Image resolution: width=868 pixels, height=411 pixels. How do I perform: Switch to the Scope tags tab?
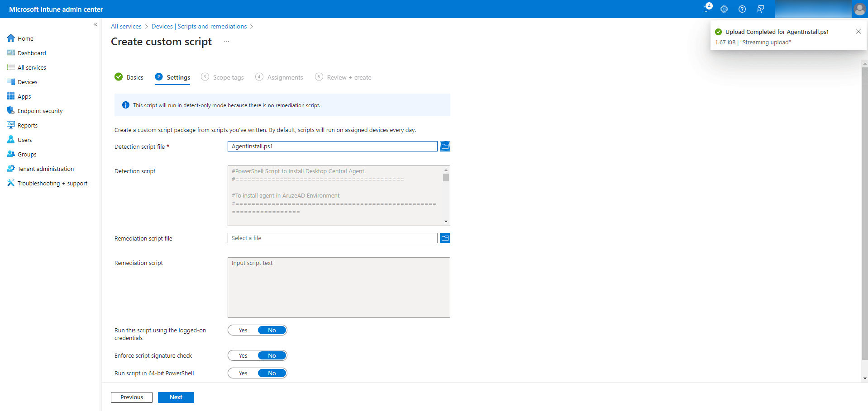[228, 77]
